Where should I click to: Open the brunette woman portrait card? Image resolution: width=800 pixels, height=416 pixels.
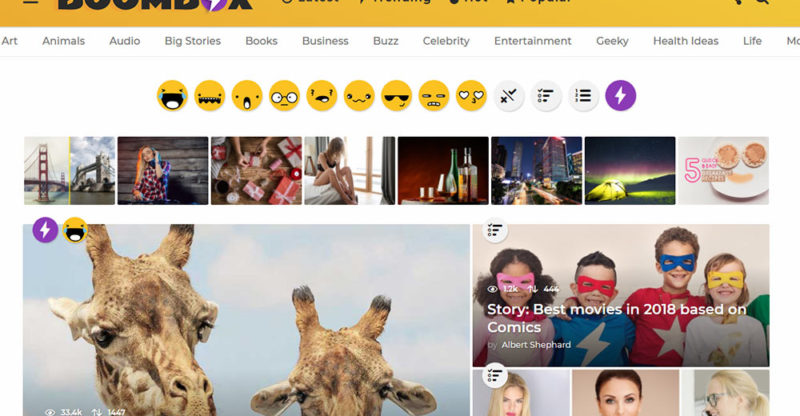(x=625, y=393)
